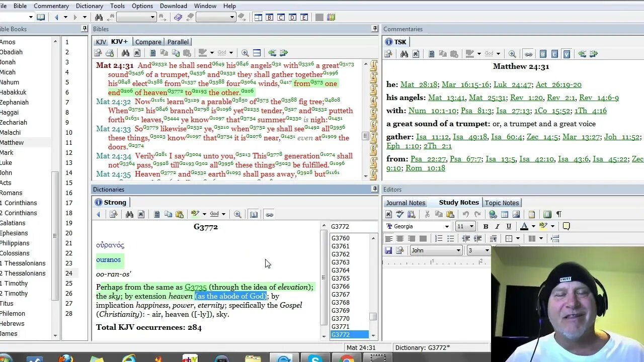Show paragraph marks in editor
Viewport: 644px width, 362px height.
click(x=558, y=214)
